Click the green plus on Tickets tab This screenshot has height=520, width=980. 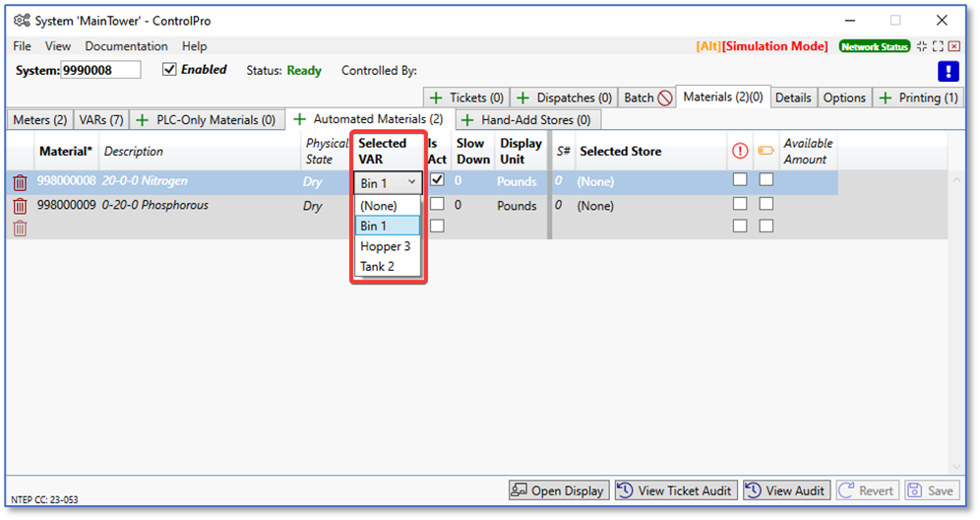click(436, 97)
